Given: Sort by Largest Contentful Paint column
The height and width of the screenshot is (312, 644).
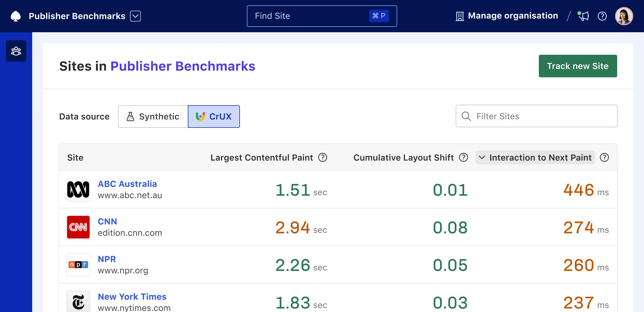Looking at the screenshot, I should pyautogui.click(x=262, y=158).
